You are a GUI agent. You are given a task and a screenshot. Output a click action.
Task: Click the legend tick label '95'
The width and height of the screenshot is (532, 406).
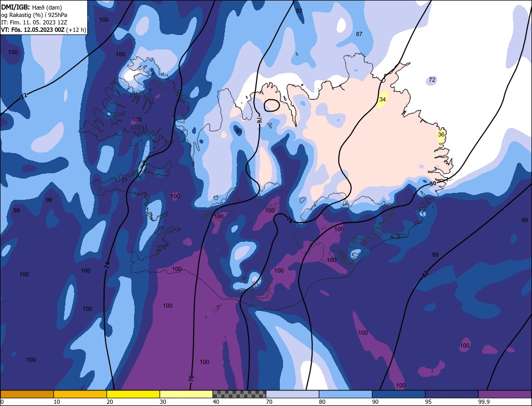pyautogui.click(x=428, y=402)
